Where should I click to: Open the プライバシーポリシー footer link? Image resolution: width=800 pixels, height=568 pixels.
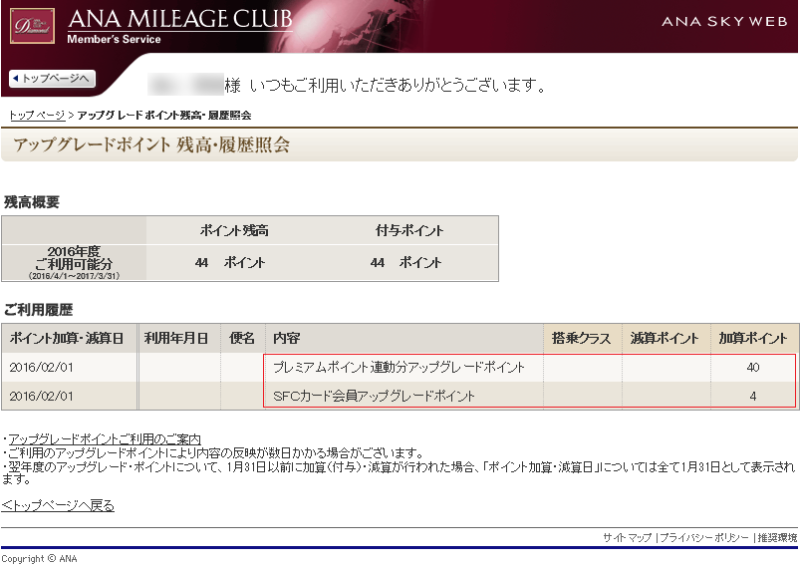point(704,537)
